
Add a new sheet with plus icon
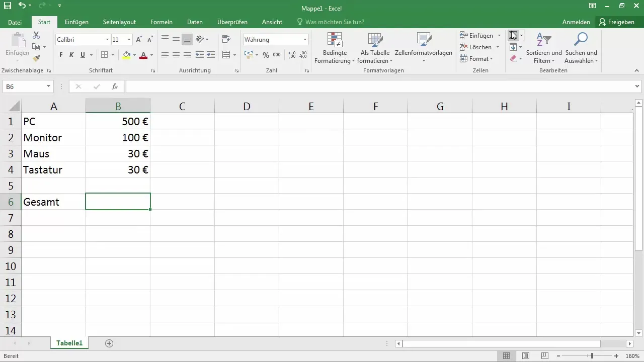pyautogui.click(x=109, y=343)
